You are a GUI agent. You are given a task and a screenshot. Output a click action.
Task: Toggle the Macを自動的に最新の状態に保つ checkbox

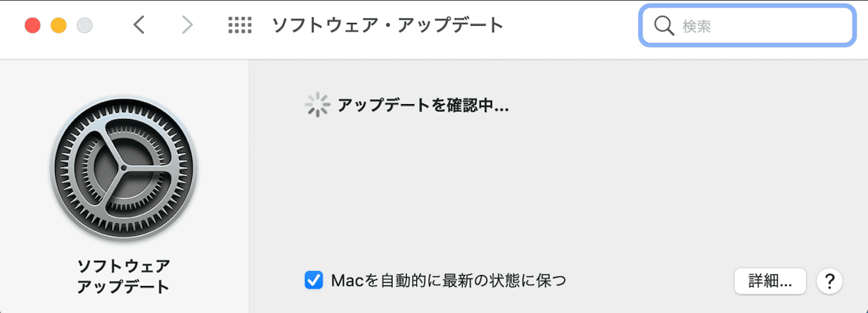coord(313,280)
